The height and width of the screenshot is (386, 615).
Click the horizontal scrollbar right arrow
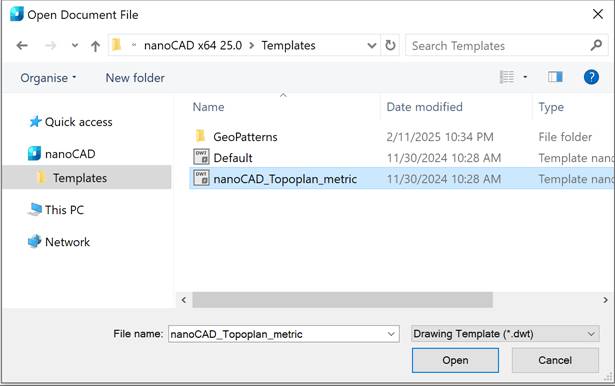605,300
